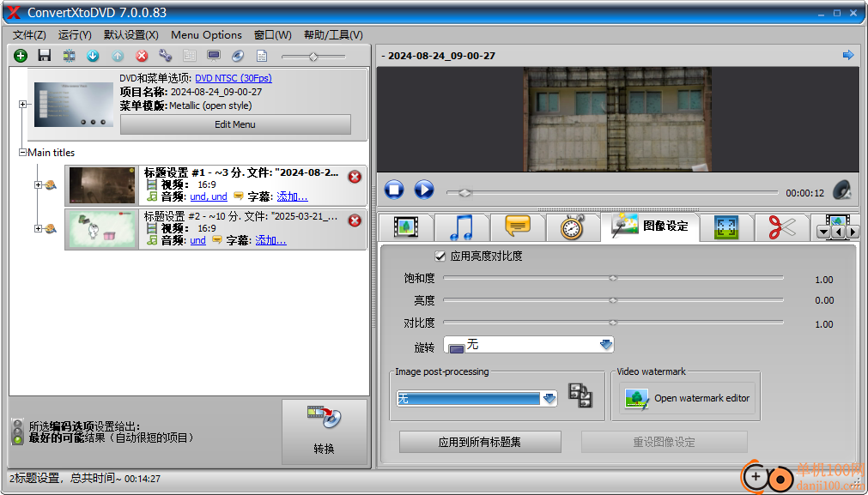The width and height of the screenshot is (868, 495).
Task: Select the 图像设定 tab
Action: 650,226
